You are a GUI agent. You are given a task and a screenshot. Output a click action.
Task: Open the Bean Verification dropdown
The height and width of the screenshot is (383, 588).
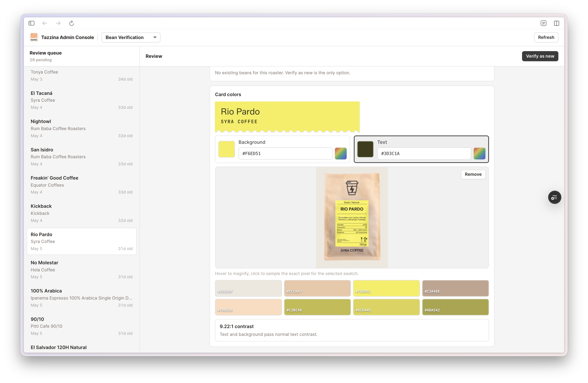131,37
